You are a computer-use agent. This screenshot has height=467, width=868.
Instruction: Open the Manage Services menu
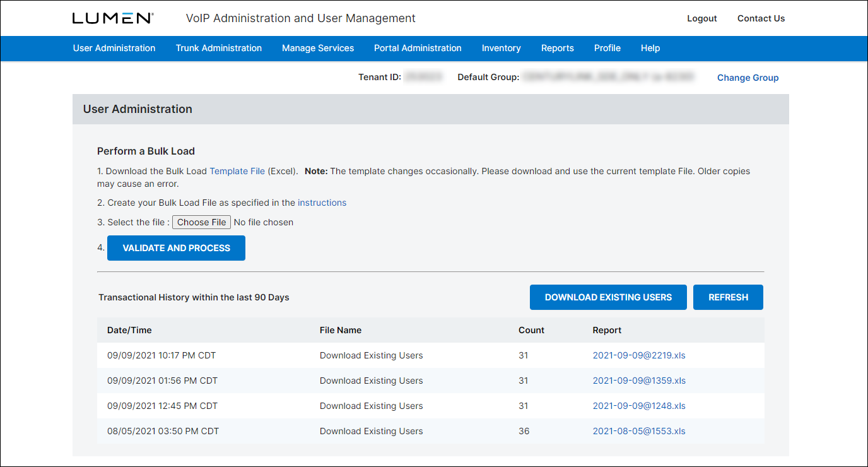tap(318, 48)
